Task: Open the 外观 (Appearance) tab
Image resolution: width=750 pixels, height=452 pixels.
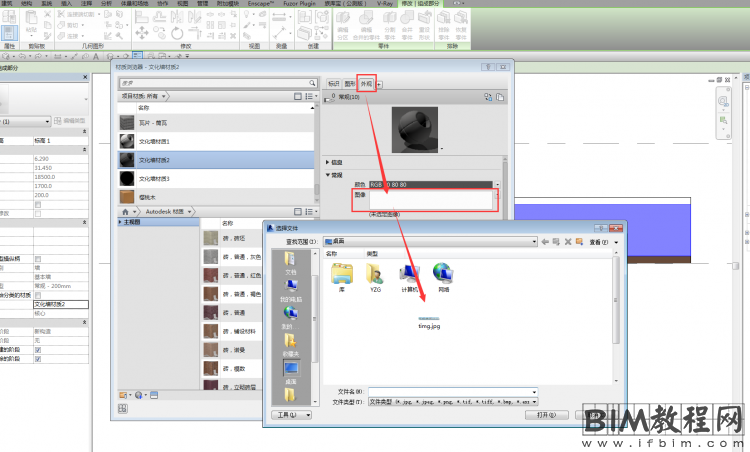Action: pos(367,83)
